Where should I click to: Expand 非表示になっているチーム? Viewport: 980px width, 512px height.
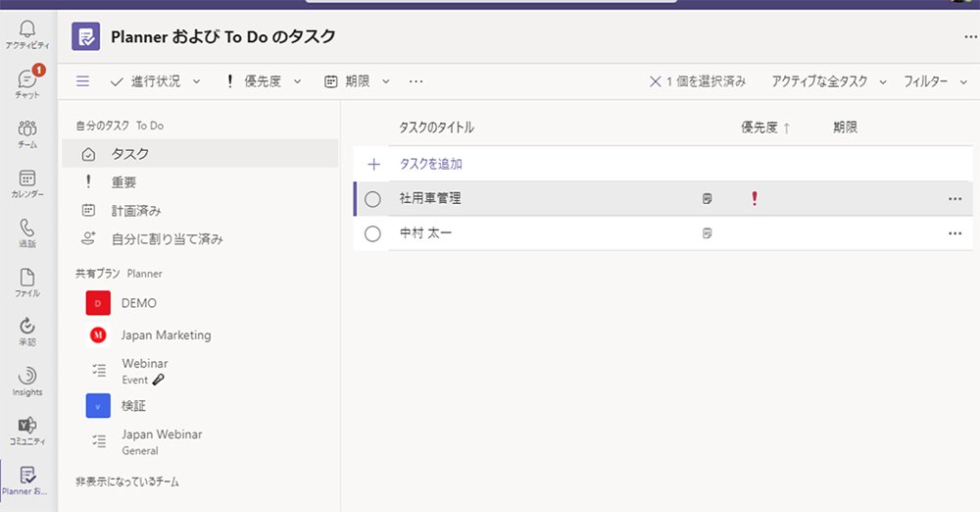pyautogui.click(x=127, y=482)
